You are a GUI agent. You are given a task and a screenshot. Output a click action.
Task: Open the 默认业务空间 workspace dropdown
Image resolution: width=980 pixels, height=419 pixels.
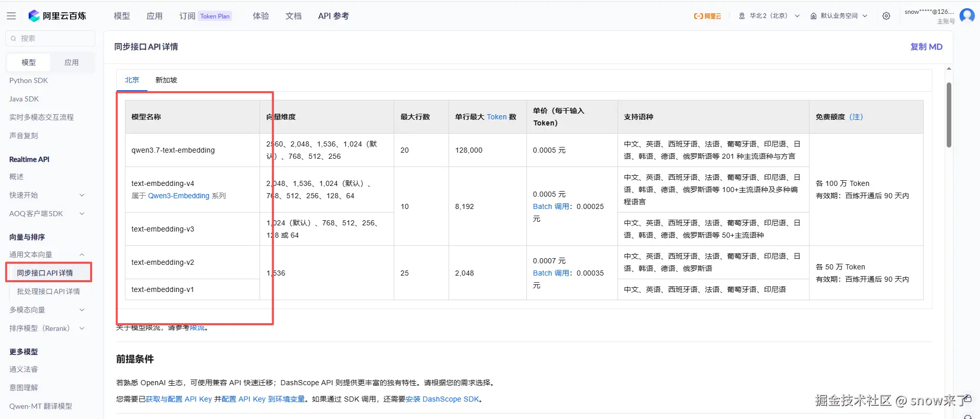(839, 16)
